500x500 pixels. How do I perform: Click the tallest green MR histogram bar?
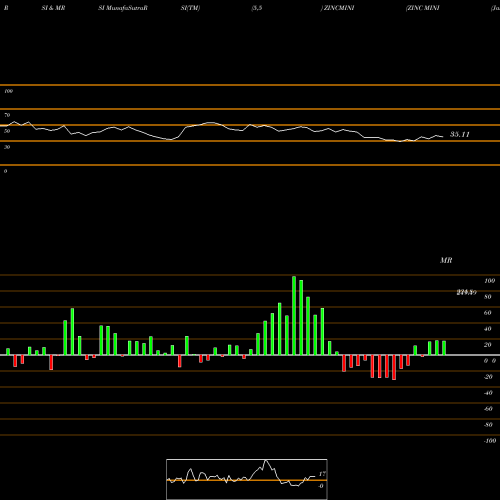pyautogui.click(x=294, y=316)
